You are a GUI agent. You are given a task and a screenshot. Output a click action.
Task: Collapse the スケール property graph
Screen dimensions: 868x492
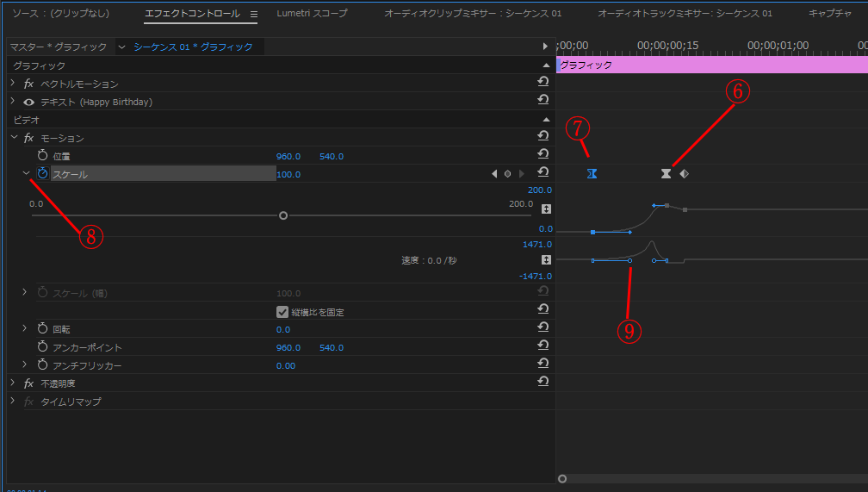pyautogui.click(x=26, y=173)
